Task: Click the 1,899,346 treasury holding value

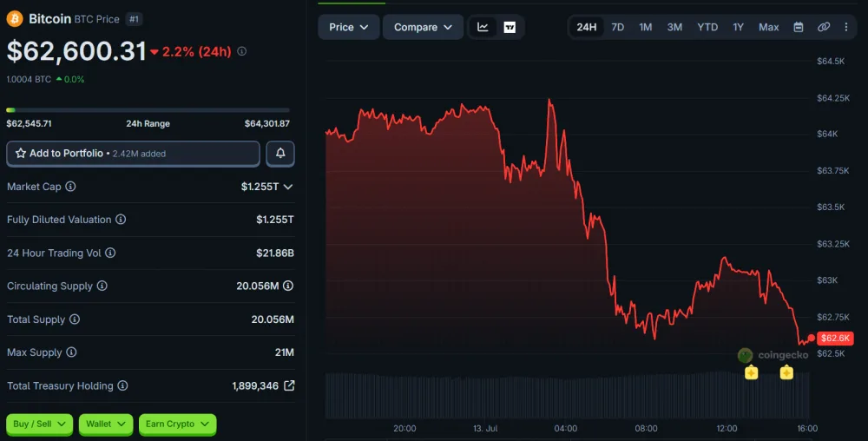Action: [255, 385]
